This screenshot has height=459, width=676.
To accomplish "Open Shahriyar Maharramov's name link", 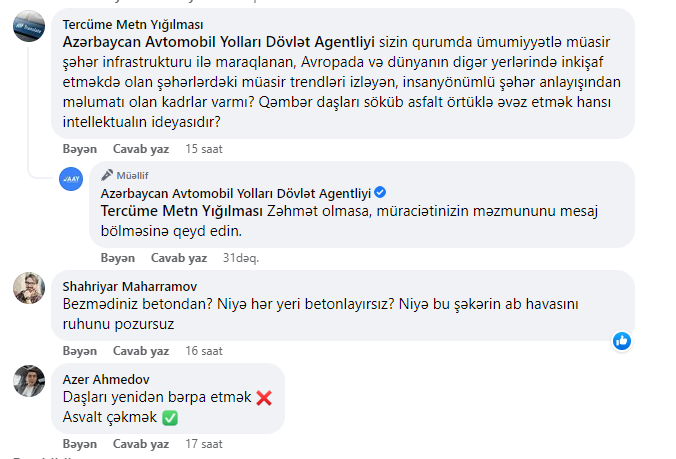I will tap(130, 284).
